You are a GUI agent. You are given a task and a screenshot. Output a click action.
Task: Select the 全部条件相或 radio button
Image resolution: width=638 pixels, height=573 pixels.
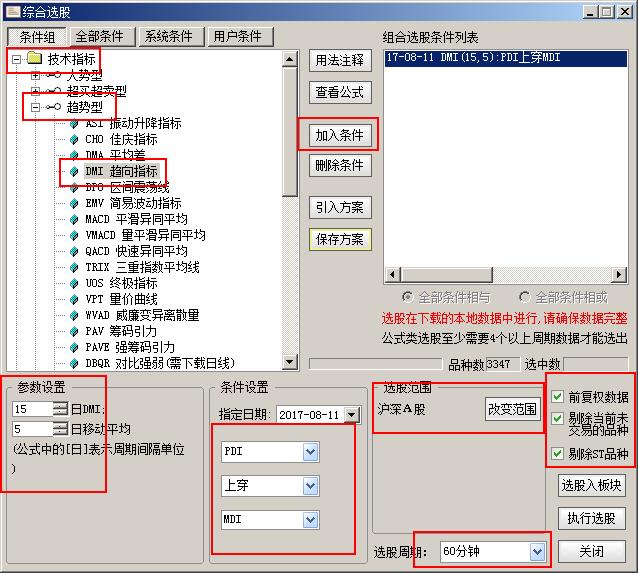pyautogui.click(x=524, y=297)
